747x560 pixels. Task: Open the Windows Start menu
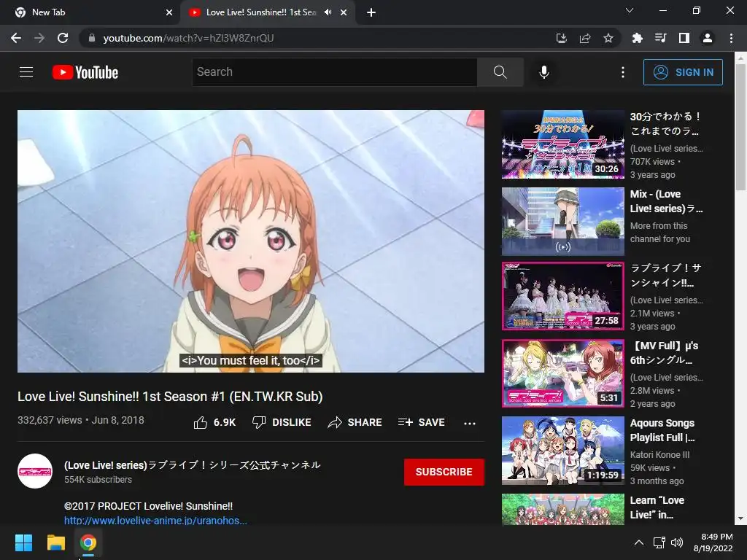[x=23, y=542]
